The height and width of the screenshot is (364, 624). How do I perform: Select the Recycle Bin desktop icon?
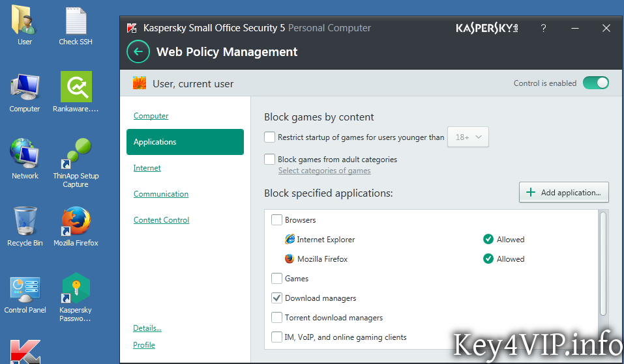(x=25, y=227)
